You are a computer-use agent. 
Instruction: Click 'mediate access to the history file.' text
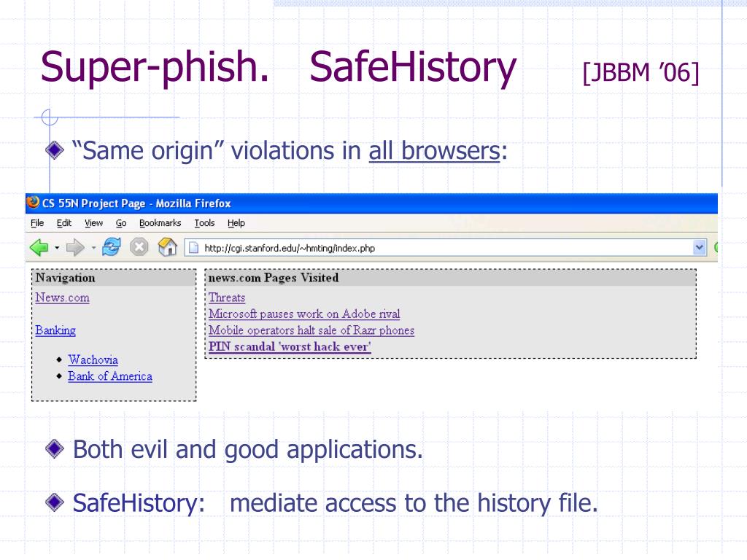pyautogui.click(x=414, y=503)
